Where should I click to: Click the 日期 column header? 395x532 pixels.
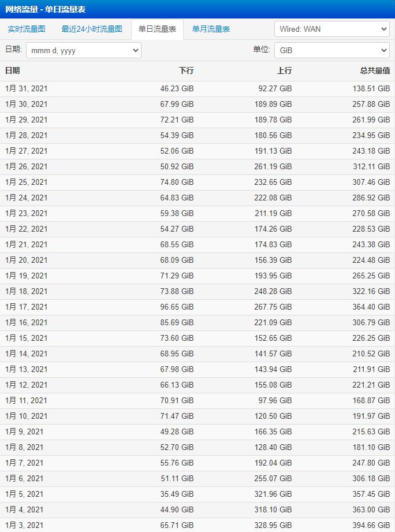point(13,70)
